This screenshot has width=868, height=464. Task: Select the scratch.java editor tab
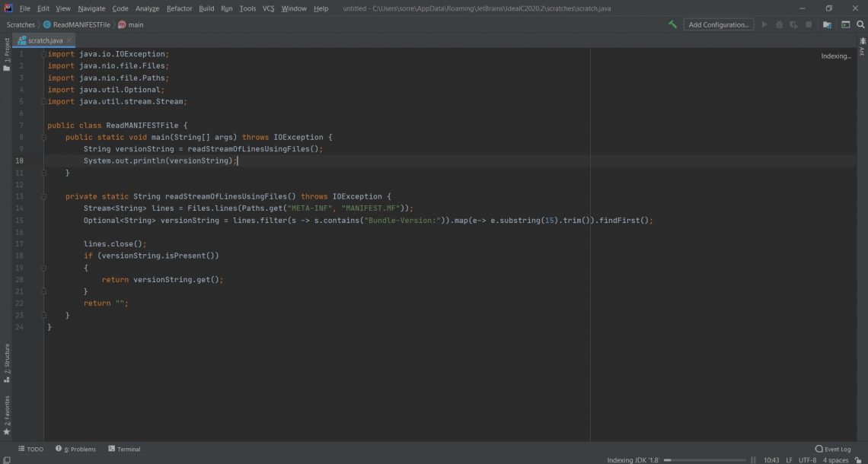(x=45, y=40)
